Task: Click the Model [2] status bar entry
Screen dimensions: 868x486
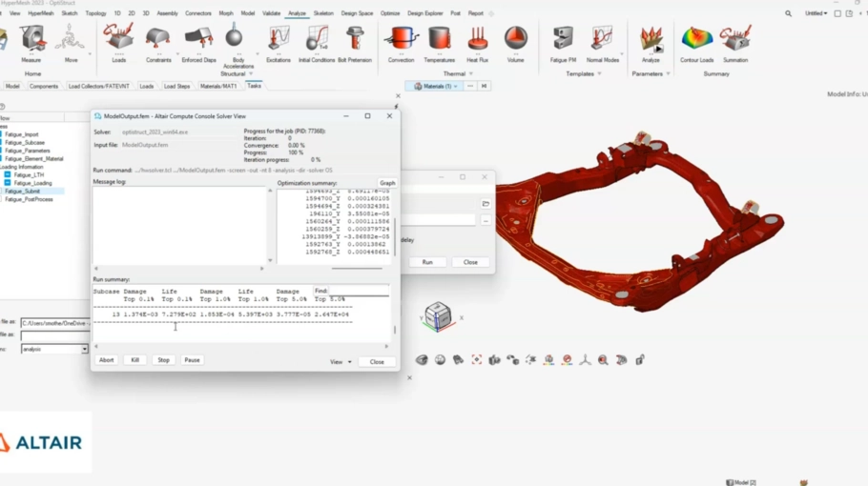Action: pos(741,483)
